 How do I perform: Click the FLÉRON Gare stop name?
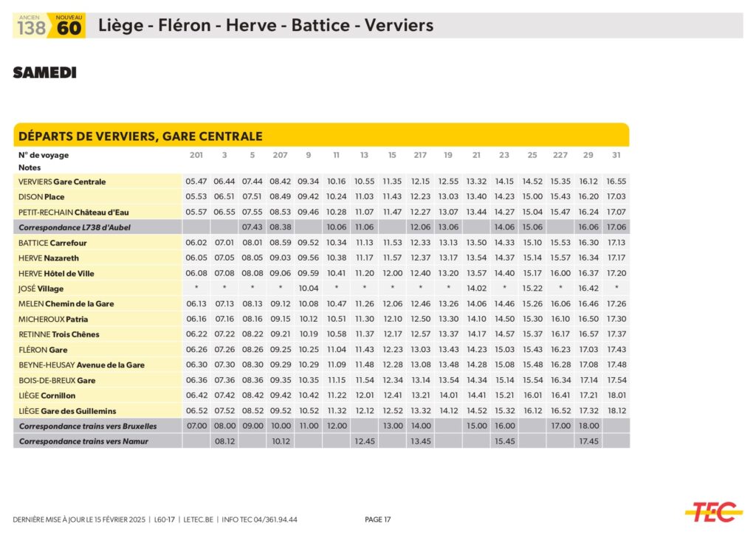(x=44, y=350)
